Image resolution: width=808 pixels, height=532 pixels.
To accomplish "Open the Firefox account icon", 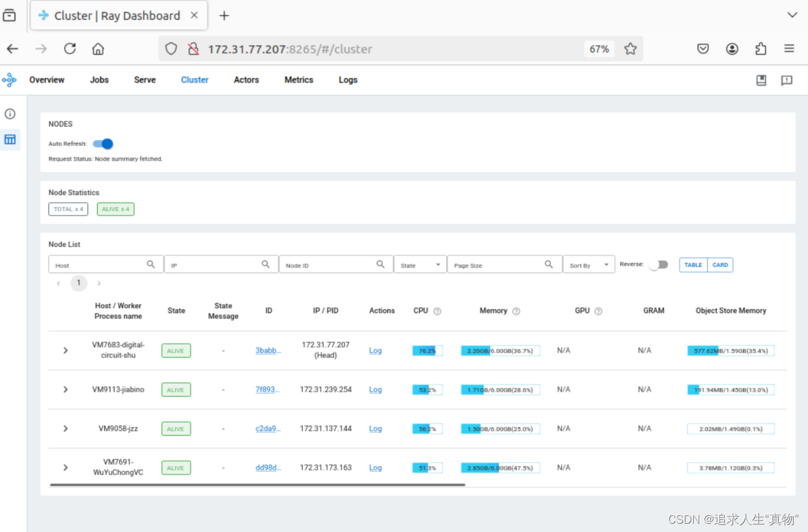I will point(732,49).
